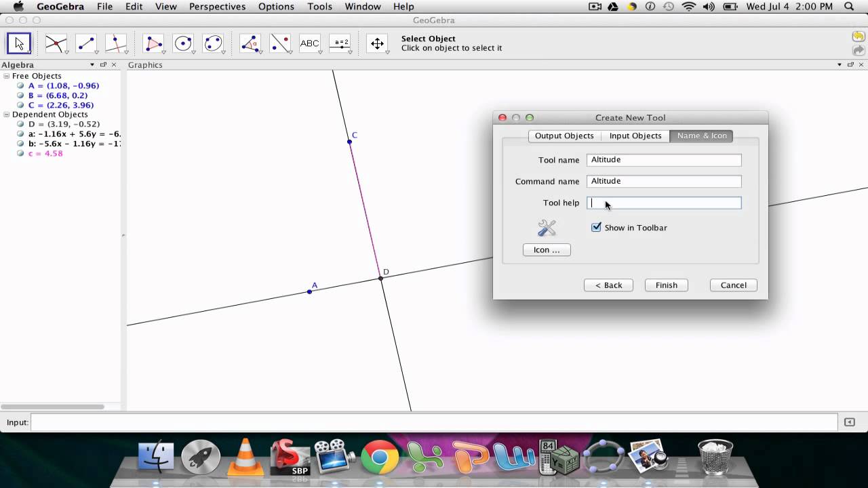Image resolution: width=868 pixels, height=488 pixels.
Task: Open Google Chrome from the Dock
Action: [x=379, y=458]
